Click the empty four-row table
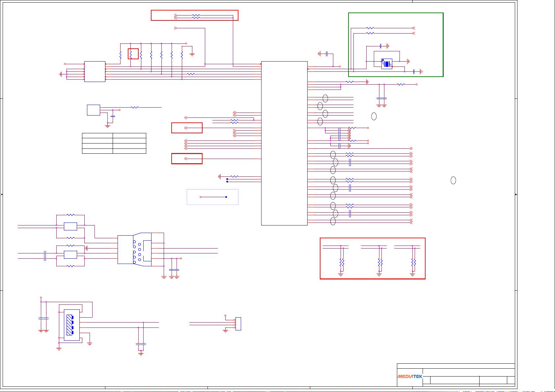Screen dimensions: 555x392 (114, 143)
